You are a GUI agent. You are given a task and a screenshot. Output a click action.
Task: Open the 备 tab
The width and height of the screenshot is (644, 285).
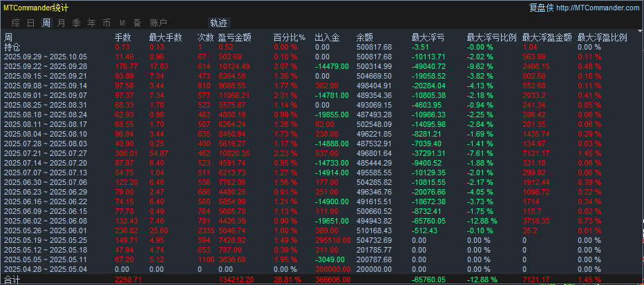(138, 23)
